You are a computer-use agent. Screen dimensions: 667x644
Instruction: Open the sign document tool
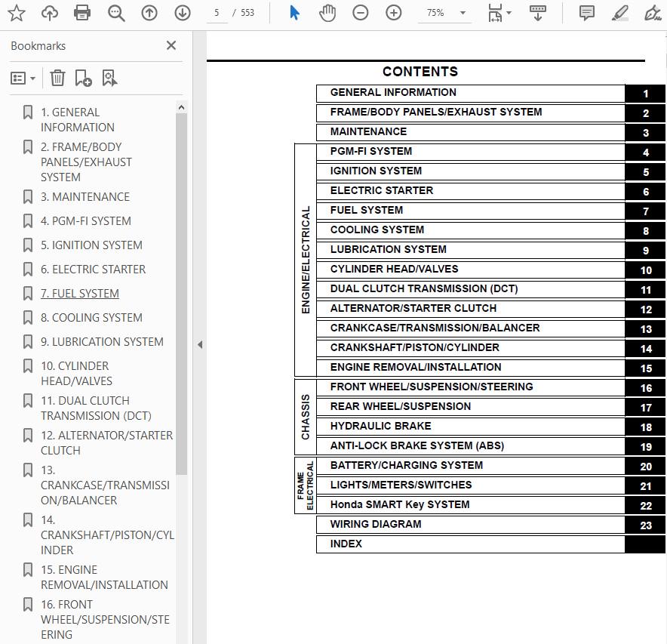tap(652, 13)
